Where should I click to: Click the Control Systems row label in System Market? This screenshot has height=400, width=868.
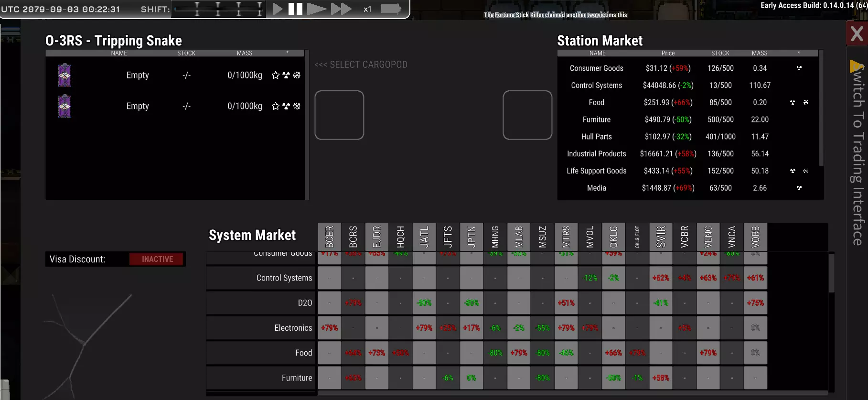click(x=284, y=278)
